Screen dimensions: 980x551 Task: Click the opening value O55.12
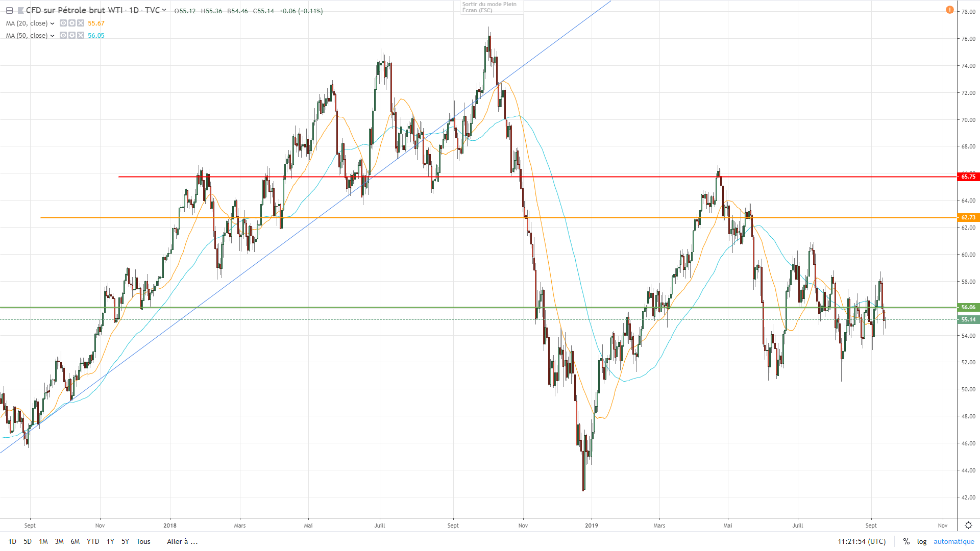point(185,11)
